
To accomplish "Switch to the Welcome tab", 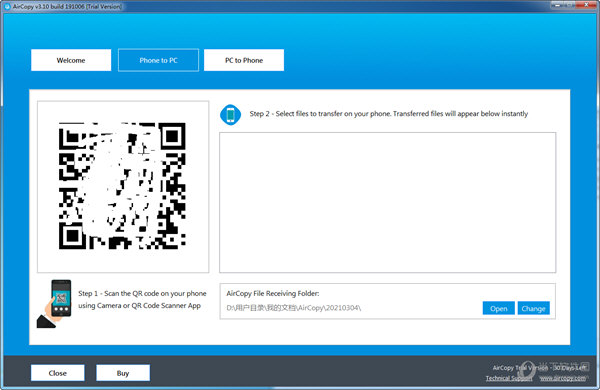I will [x=71, y=60].
